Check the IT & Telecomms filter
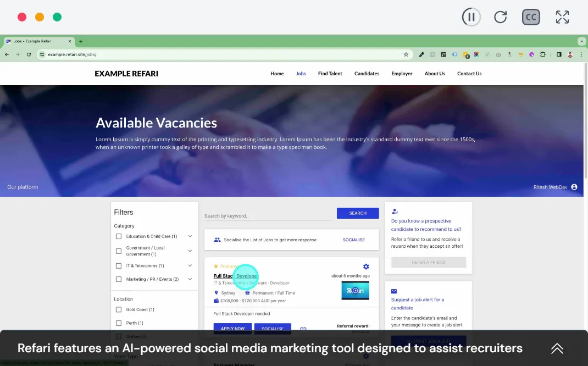Screen dimensions: 588x366 [x=119, y=266]
